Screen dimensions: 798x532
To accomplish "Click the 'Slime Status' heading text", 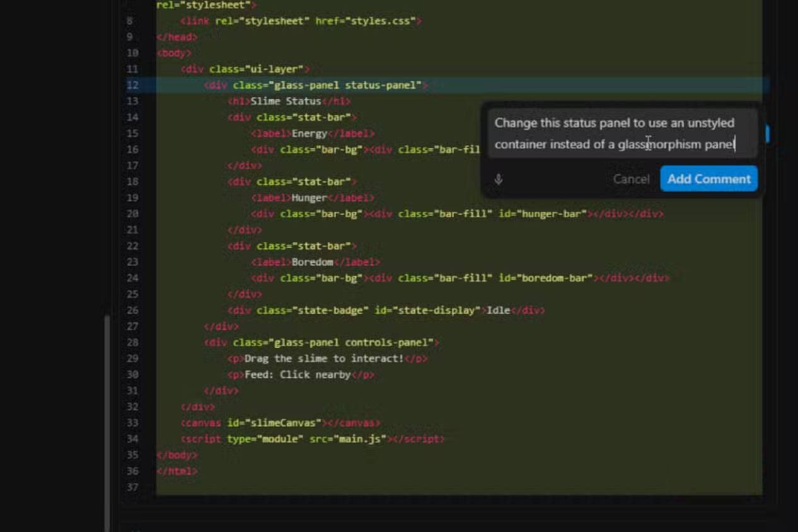I will coord(286,101).
